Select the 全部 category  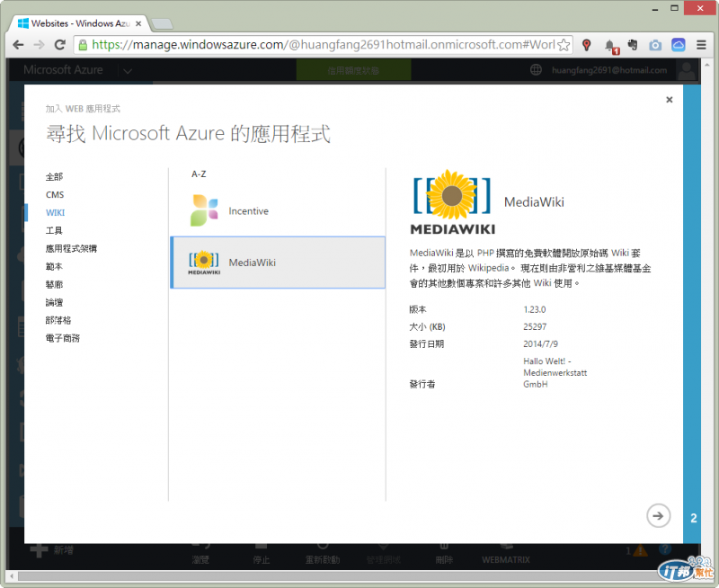54,176
